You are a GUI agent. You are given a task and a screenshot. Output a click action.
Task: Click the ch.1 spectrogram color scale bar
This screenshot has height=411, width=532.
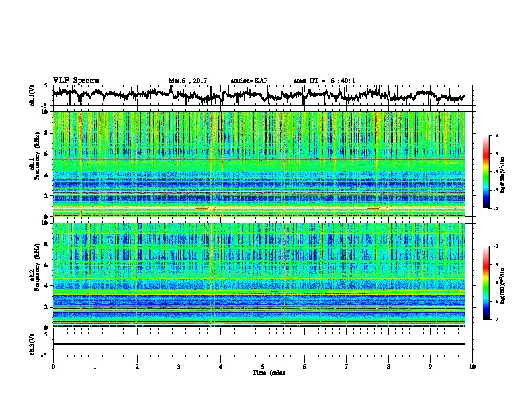pyautogui.click(x=486, y=172)
